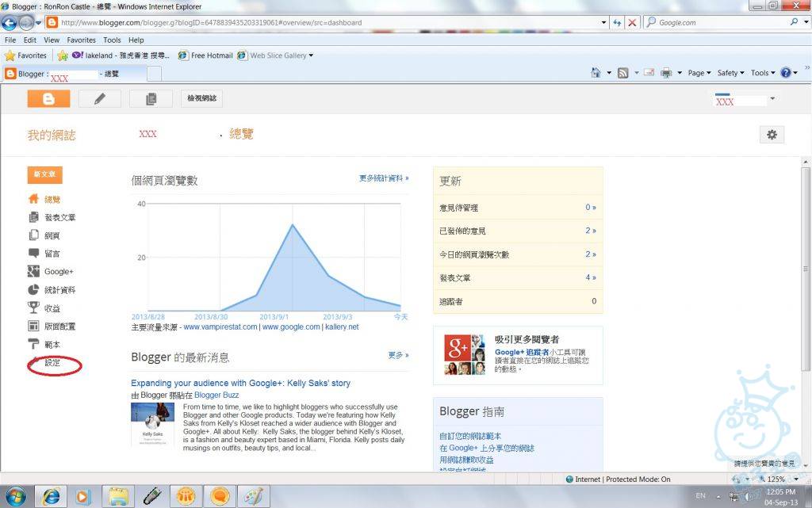This screenshot has width=812, height=508.
Task: Click the orange 新文章 button
Action: pyautogui.click(x=44, y=174)
